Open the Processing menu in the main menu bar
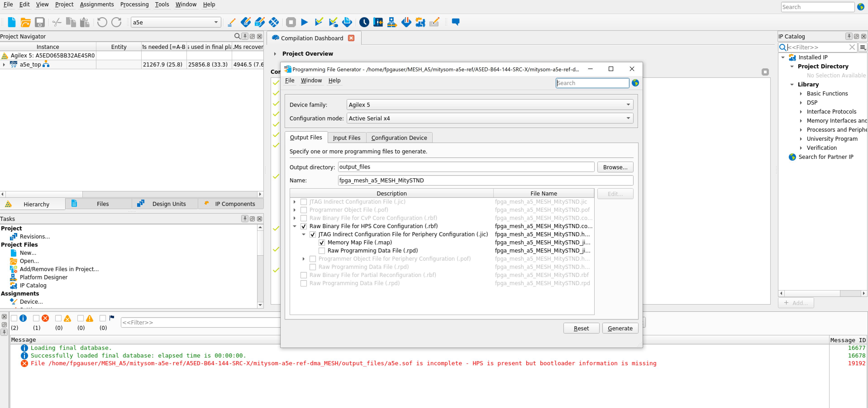This screenshot has height=408, width=868. pyautogui.click(x=134, y=4)
